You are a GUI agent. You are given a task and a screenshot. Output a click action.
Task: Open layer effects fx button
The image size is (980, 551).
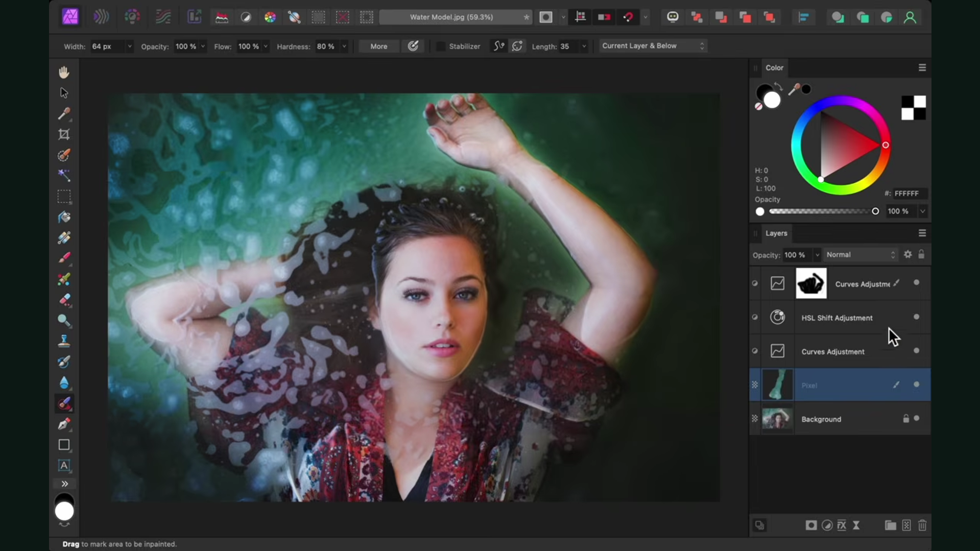(842, 525)
